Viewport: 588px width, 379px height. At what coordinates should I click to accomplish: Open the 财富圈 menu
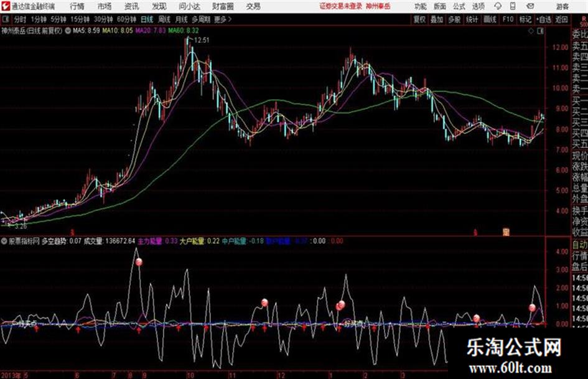coord(223,6)
